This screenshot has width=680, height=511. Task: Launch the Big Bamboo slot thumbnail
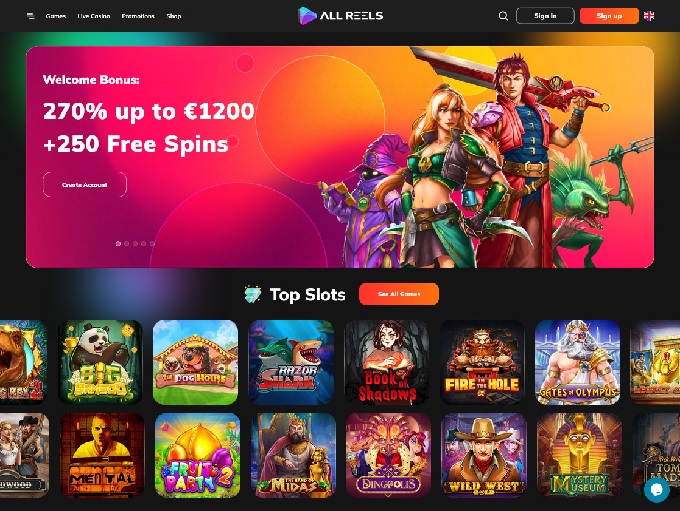(x=100, y=362)
